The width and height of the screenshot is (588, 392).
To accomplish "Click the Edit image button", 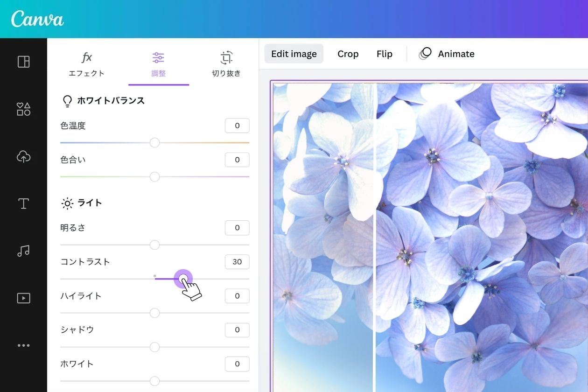I will pos(294,54).
